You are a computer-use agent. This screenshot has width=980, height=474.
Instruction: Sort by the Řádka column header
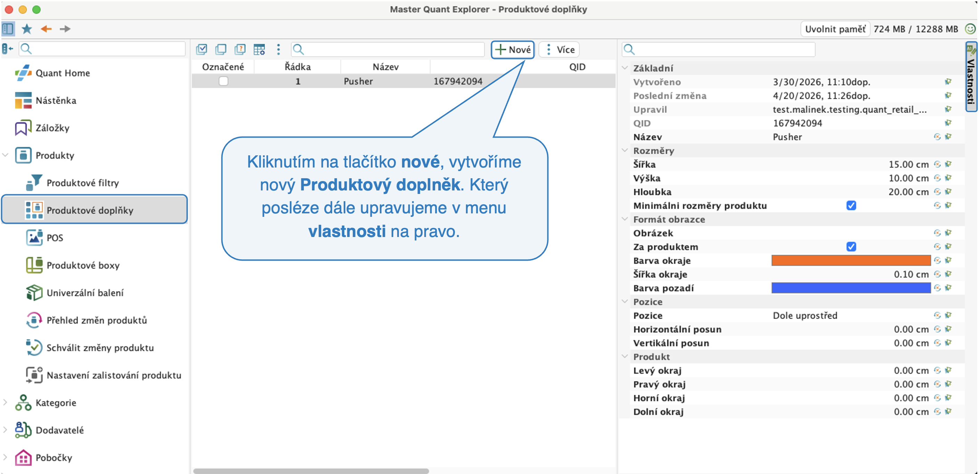click(x=297, y=67)
